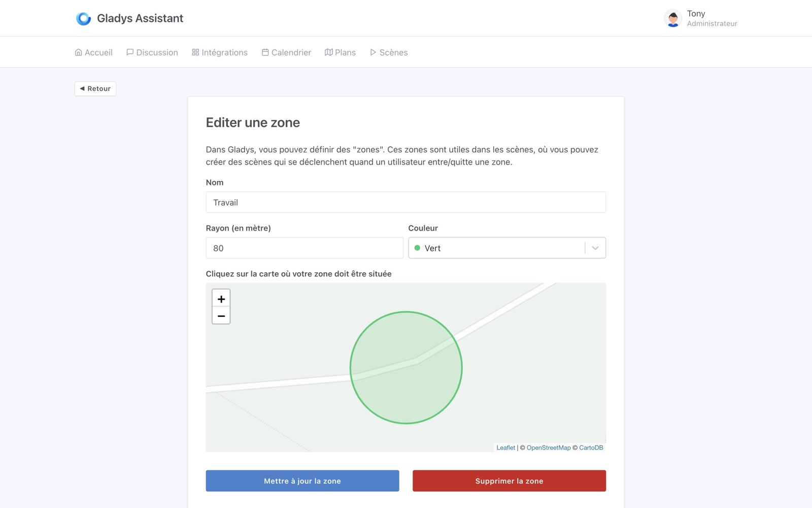
Task: Click the Intégrations grid icon
Action: [195, 52]
